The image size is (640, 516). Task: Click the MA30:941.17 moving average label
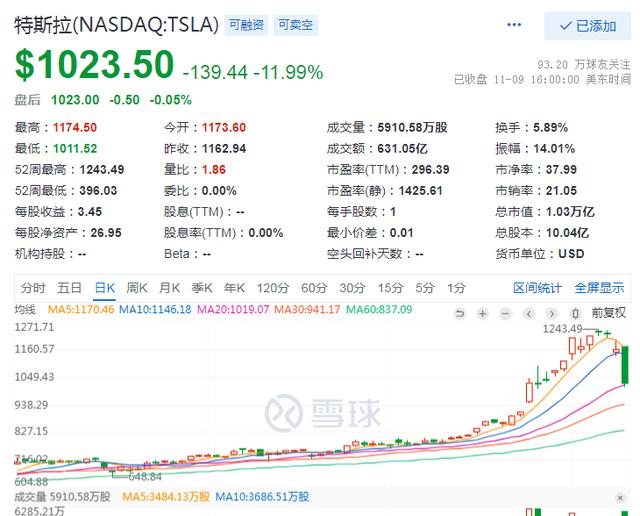(x=307, y=309)
